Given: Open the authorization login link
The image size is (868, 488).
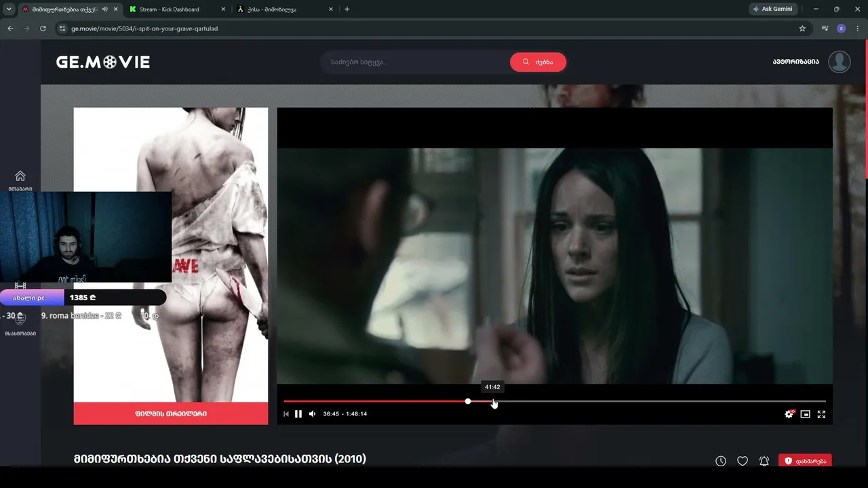Looking at the screenshot, I should 795,62.
